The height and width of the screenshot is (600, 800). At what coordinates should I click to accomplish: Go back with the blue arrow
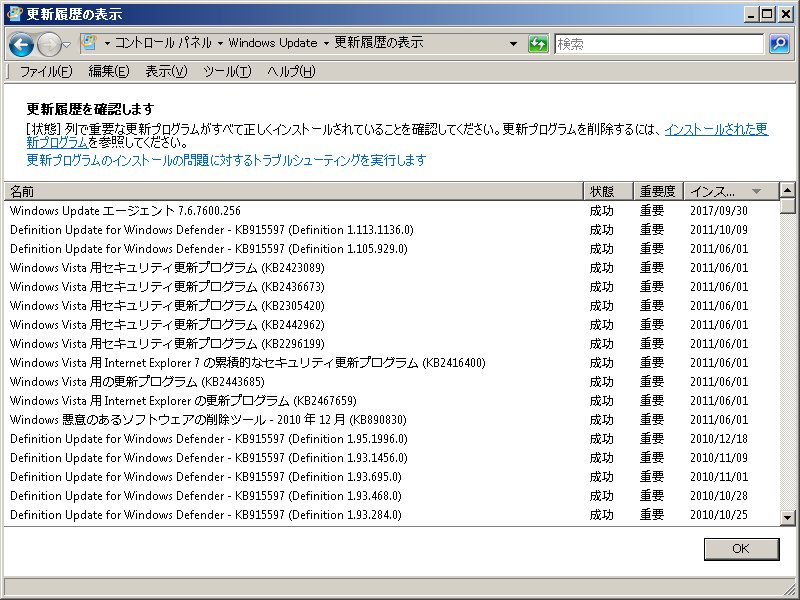[x=21, y=45]
